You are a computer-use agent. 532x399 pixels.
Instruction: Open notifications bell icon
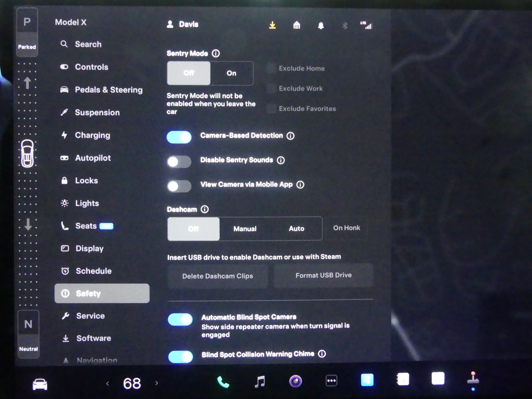[x=321, y=25]
